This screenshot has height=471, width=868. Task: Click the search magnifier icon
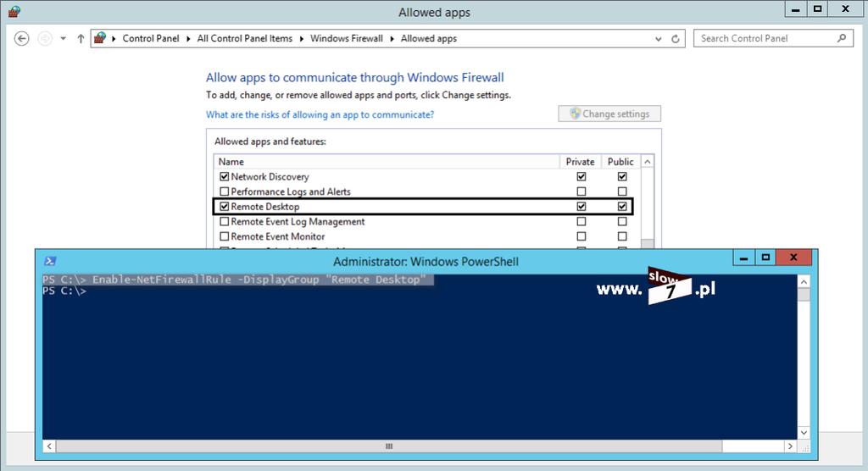tap(842, 38)
